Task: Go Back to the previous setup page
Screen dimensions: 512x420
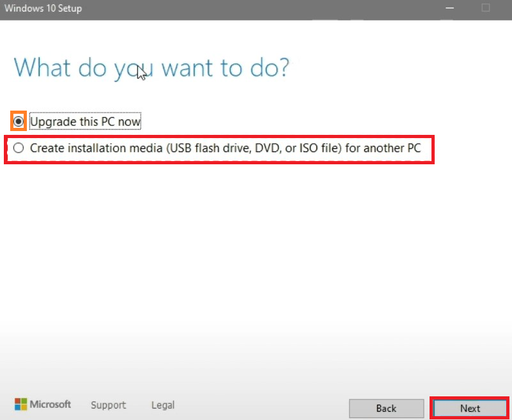Action: pyautogui.click(x=386, y=408)
